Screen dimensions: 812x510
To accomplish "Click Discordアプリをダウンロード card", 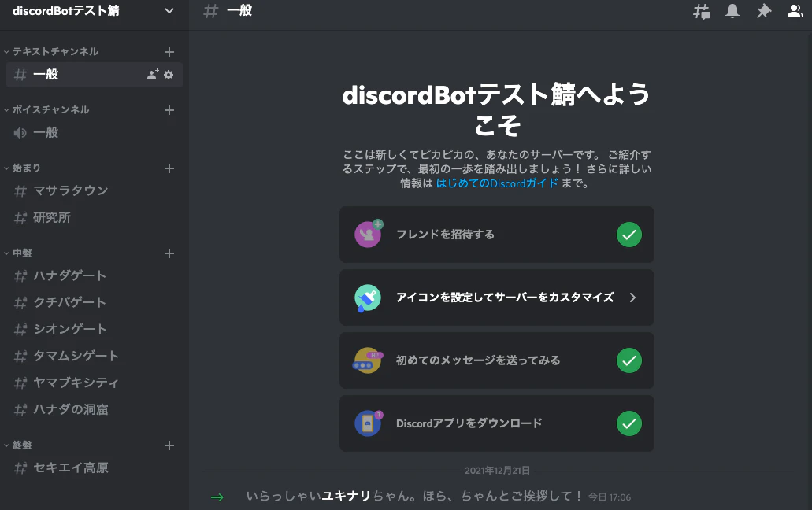I will [497, 423].
